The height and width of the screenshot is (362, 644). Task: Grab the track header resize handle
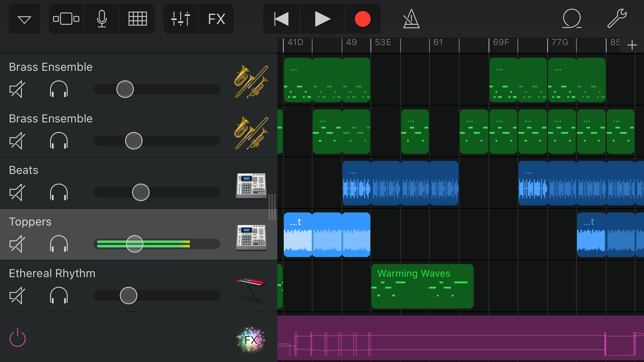(272, 207)
